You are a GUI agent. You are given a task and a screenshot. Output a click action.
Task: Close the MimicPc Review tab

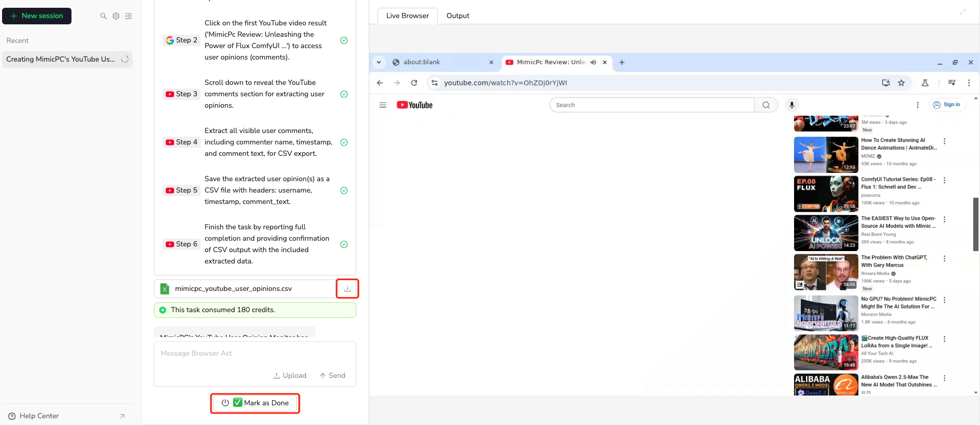tap(605, 62)
